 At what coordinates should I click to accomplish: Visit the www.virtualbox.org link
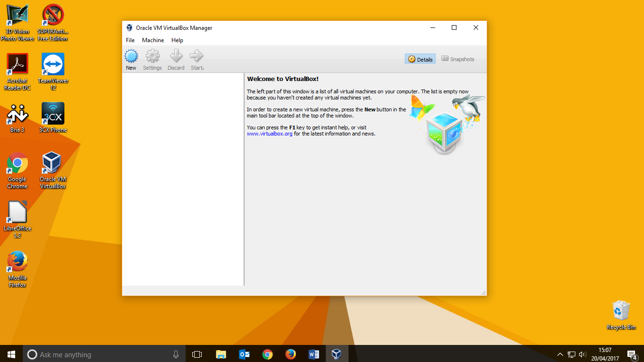pyautogui.click(x=269, y=134)
